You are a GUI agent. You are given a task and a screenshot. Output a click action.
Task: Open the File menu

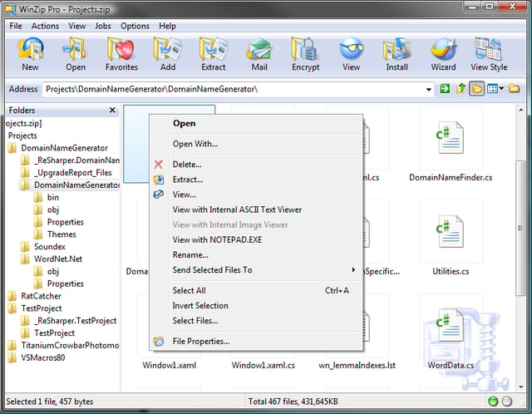[16, 26]
